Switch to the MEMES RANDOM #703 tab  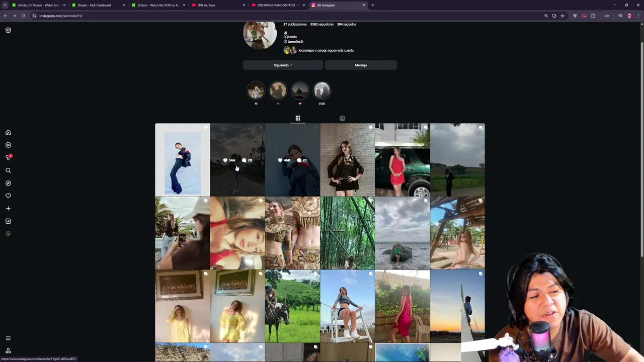pyautogui.click(x=278, y=5)
